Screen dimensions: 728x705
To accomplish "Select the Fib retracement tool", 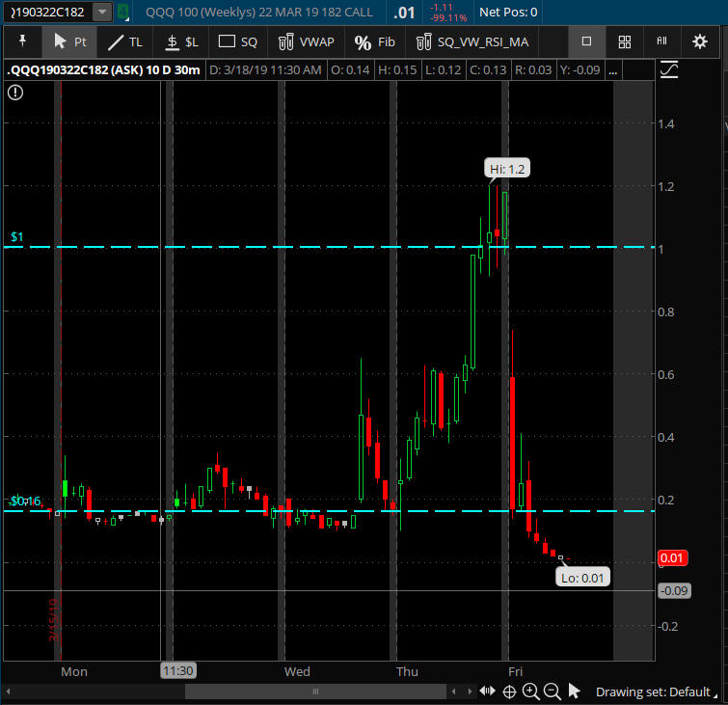I will 375,42.
